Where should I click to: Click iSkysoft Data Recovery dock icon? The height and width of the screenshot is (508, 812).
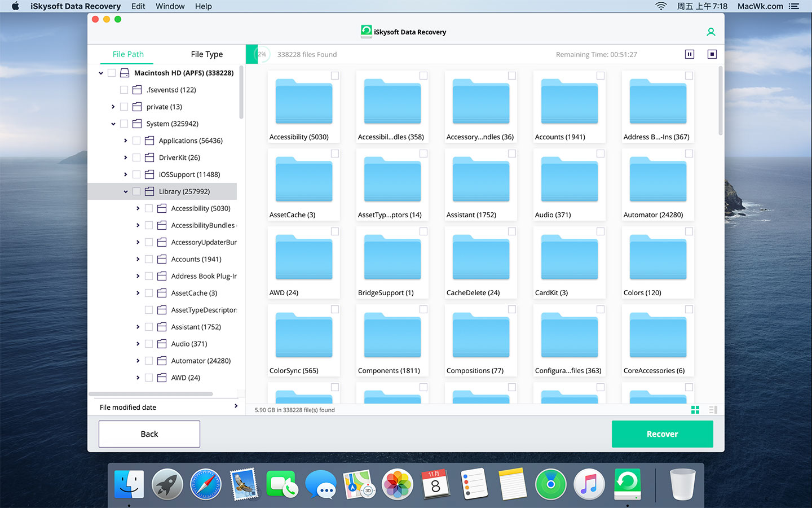(628, 484)
